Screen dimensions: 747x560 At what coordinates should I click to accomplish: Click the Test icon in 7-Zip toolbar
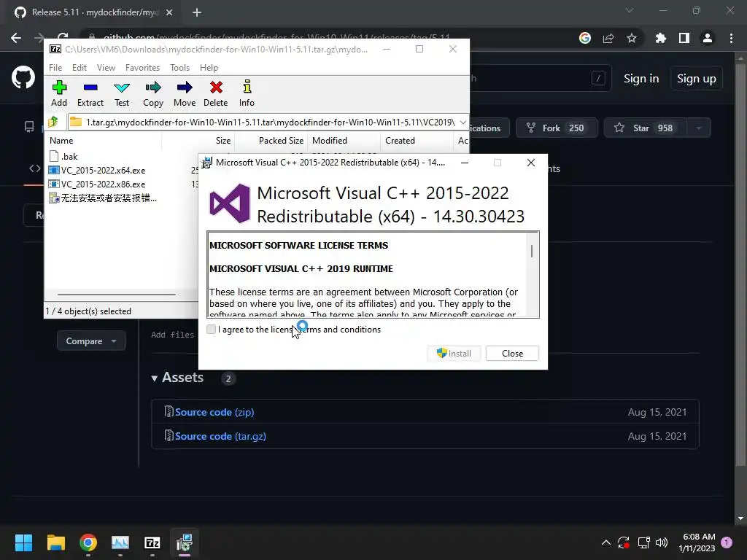point(122,93)
